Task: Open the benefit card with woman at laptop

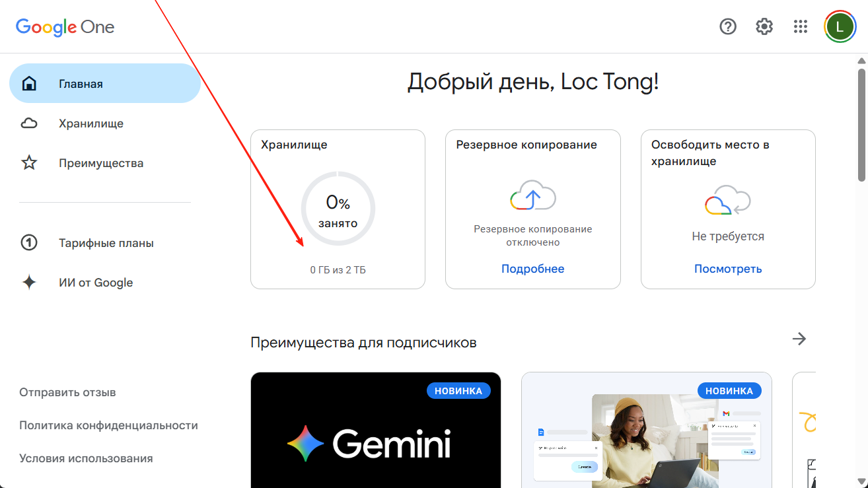Action: click(647, 430)
